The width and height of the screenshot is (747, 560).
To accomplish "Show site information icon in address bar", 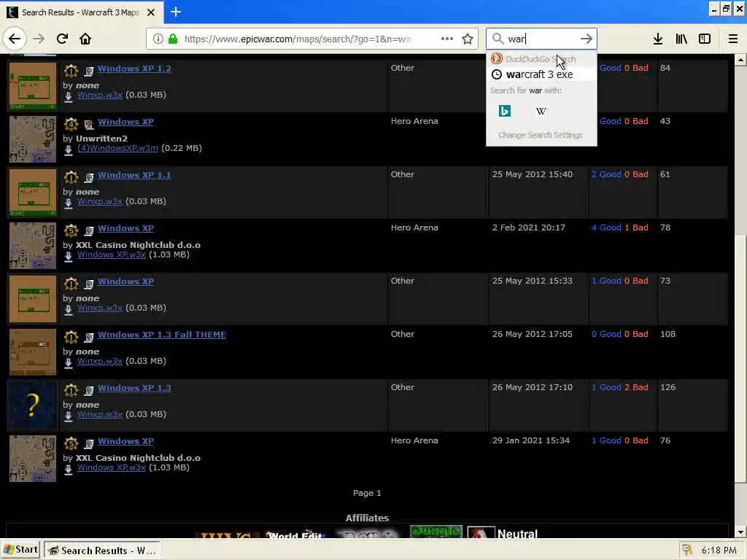I will (x=158, y=39).
